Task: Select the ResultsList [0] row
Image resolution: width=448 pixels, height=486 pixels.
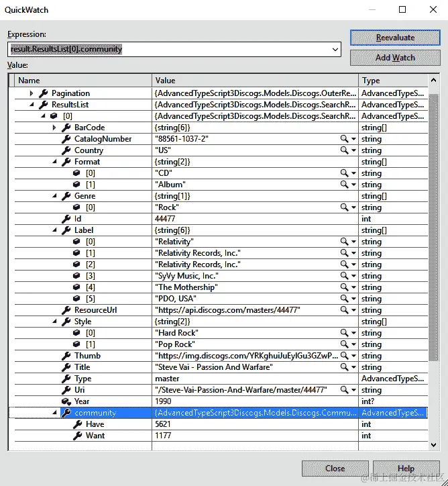Action: [221, 116]
